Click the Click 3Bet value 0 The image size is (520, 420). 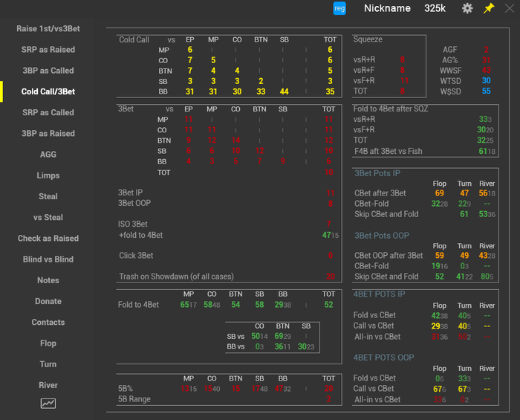(331, 256)
